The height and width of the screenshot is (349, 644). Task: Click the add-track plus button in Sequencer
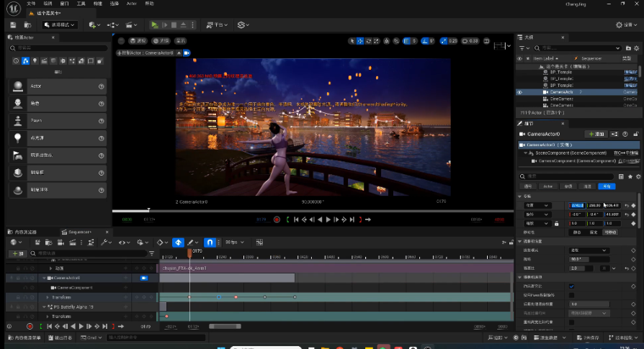tap(17, 253)
